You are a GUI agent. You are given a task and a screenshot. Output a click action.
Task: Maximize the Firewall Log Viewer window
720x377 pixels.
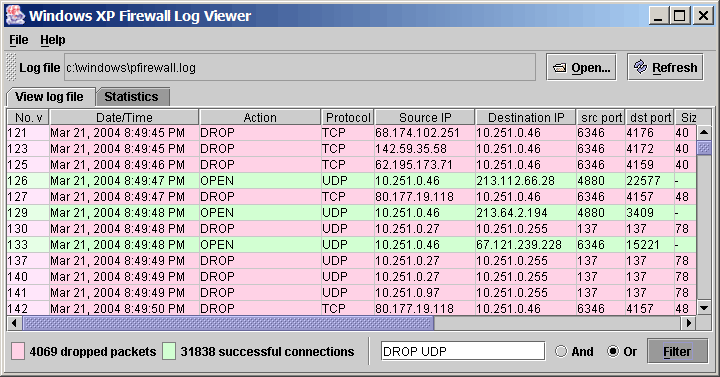click(x=680, y=16)
